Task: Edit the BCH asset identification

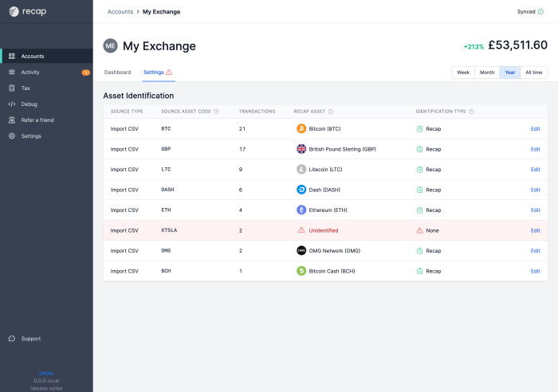Action: pyautogui.click(x=535, y=271)
